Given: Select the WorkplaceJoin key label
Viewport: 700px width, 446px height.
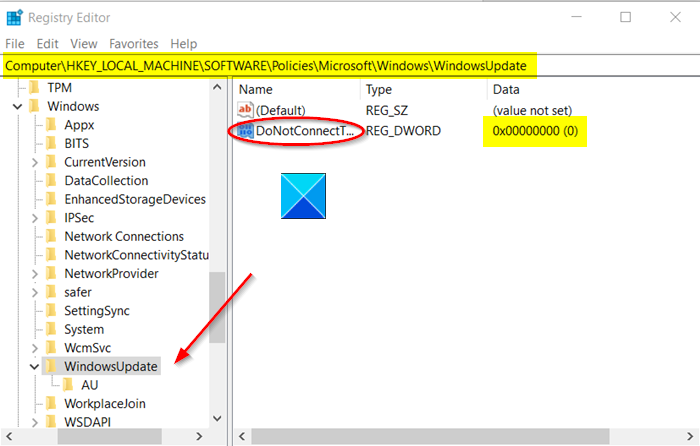Looking at the screenshot, I should 105,404.
